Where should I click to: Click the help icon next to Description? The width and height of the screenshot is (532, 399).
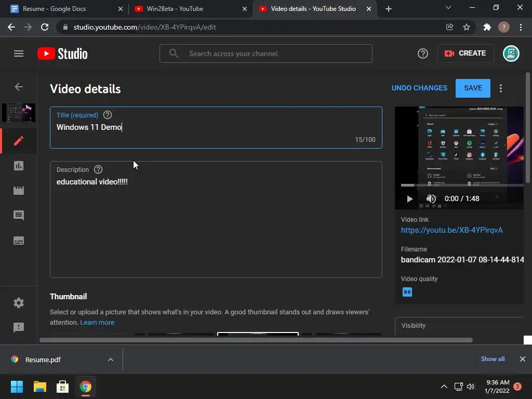coord(98,170)
